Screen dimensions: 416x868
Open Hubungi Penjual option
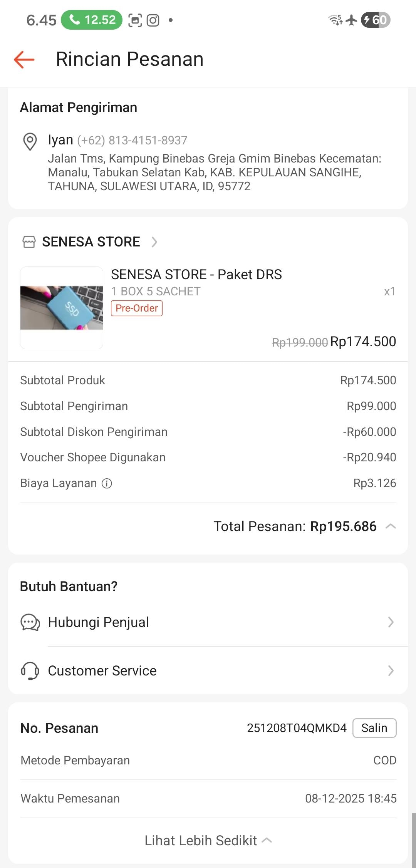208,622
